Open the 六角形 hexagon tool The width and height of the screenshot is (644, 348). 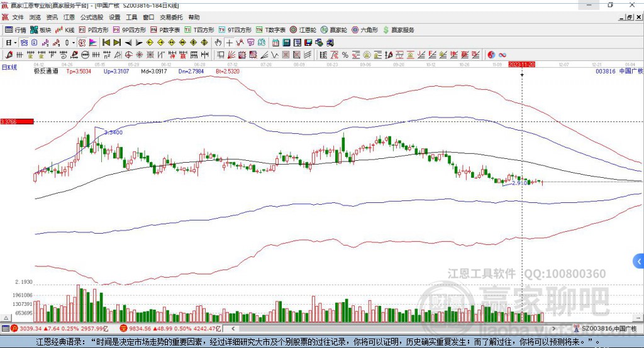365,30
